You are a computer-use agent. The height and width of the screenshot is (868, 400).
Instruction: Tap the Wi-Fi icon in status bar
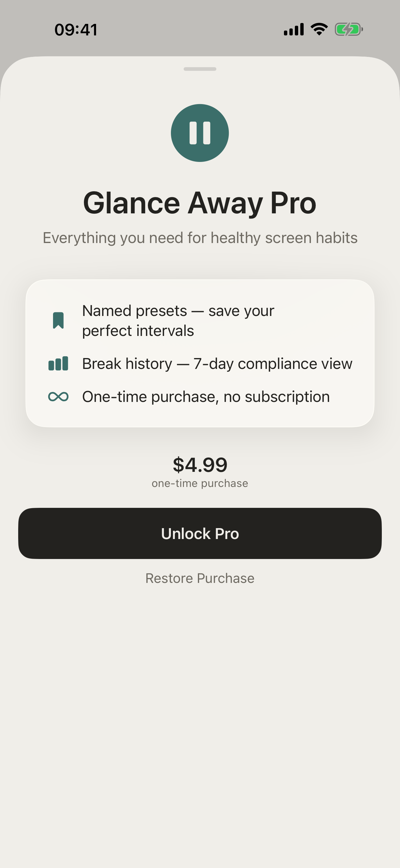point(319,29)
